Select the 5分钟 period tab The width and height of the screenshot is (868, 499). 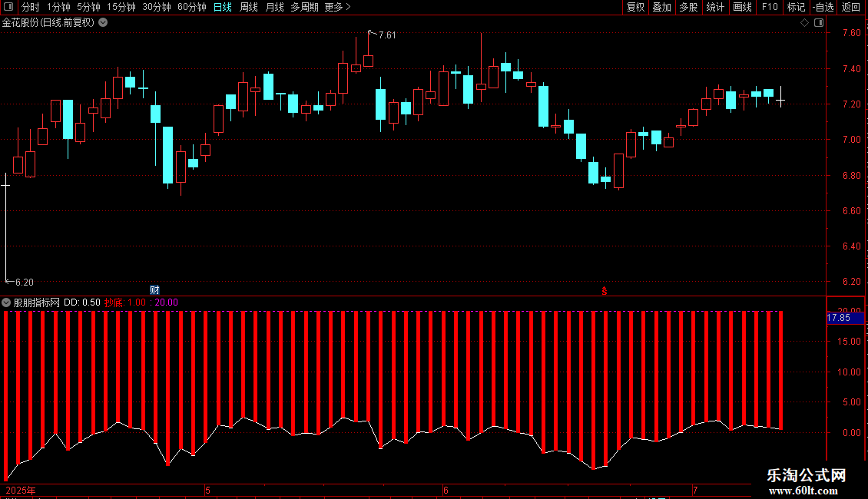(88, 7)
